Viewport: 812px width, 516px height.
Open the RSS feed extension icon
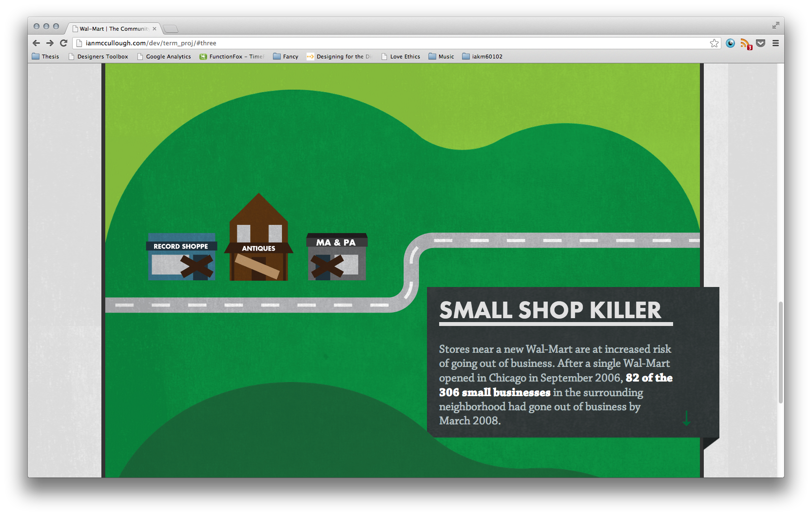pyautogui.click(x=746, y=44)
